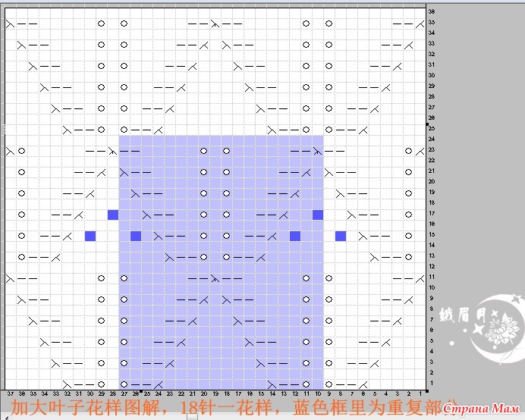Click row number 27 on the right ruler

pyautogui.click(x=432, y=107)
